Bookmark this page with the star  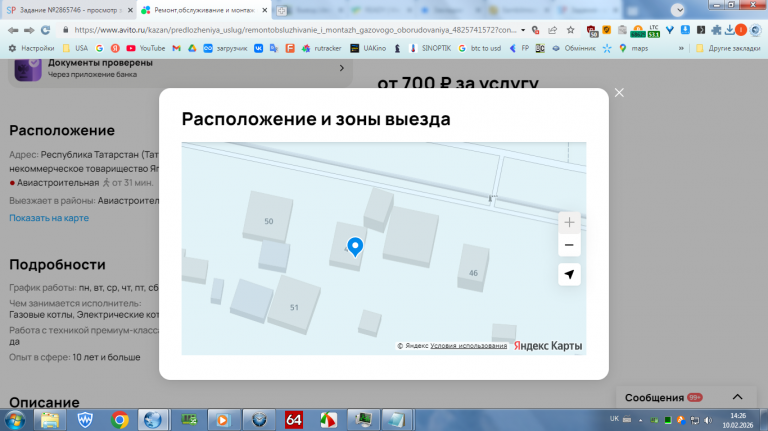click(570, 30)
